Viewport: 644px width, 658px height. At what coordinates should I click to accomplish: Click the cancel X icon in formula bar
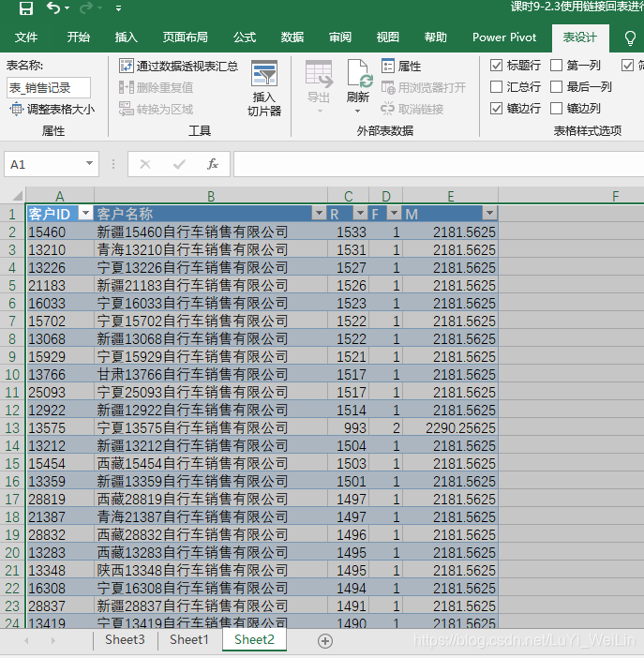[145, 164]
